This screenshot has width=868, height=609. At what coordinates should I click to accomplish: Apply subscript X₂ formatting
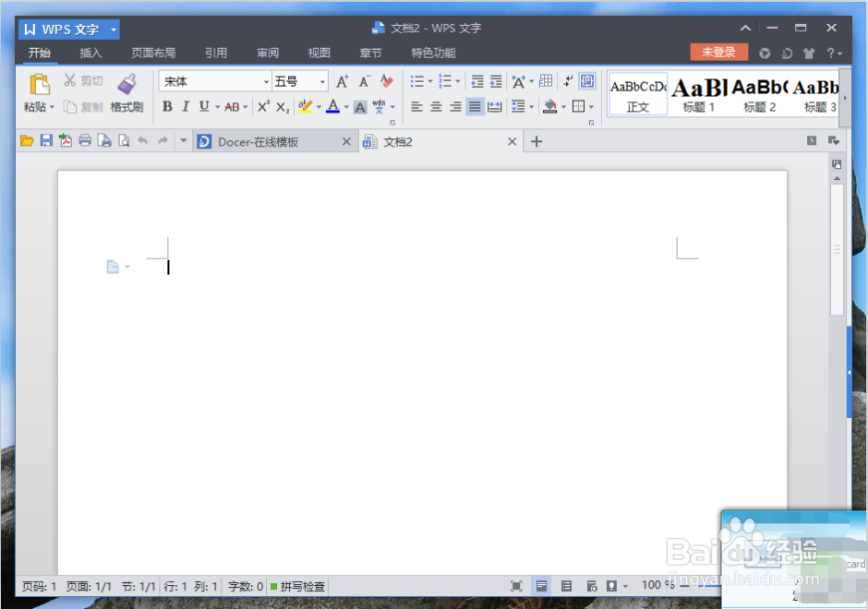pyautogui.click(x=283, y=107)
